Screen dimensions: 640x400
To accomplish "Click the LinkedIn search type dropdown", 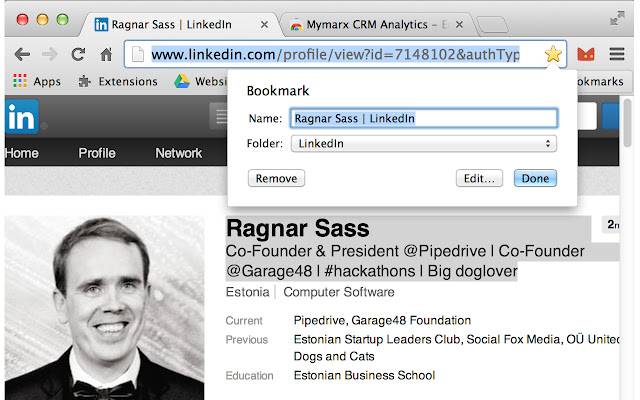I will (x=218, y=117).
